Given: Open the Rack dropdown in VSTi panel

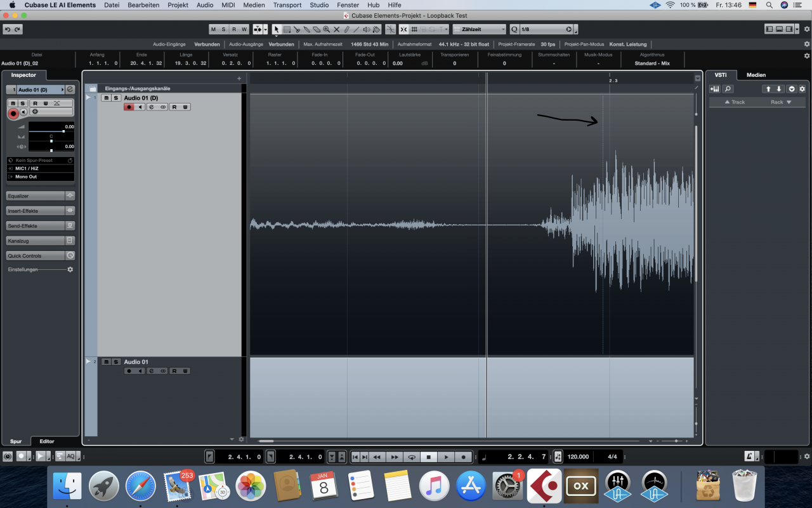Looking at the screenshot, I should click(781, 102).
